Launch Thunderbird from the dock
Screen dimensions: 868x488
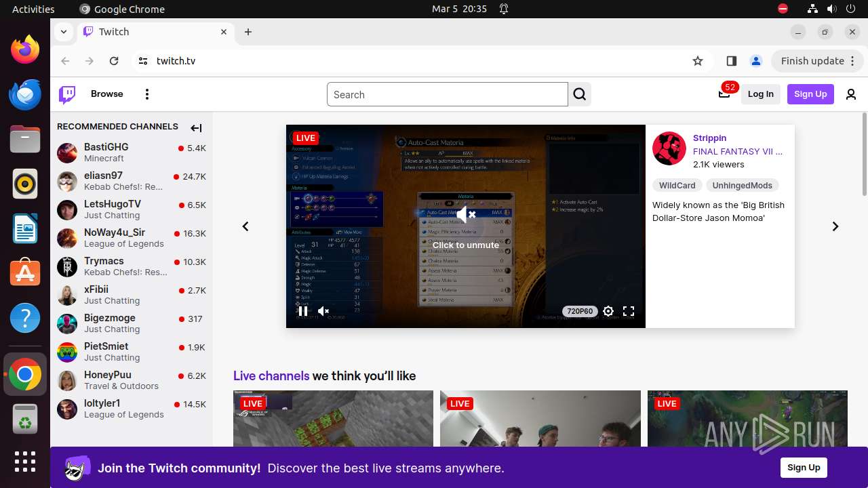click(x=25, y=94)
